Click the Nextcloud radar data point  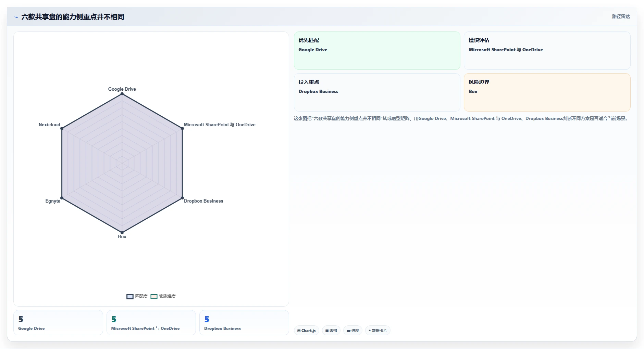[x=62, y=128]
